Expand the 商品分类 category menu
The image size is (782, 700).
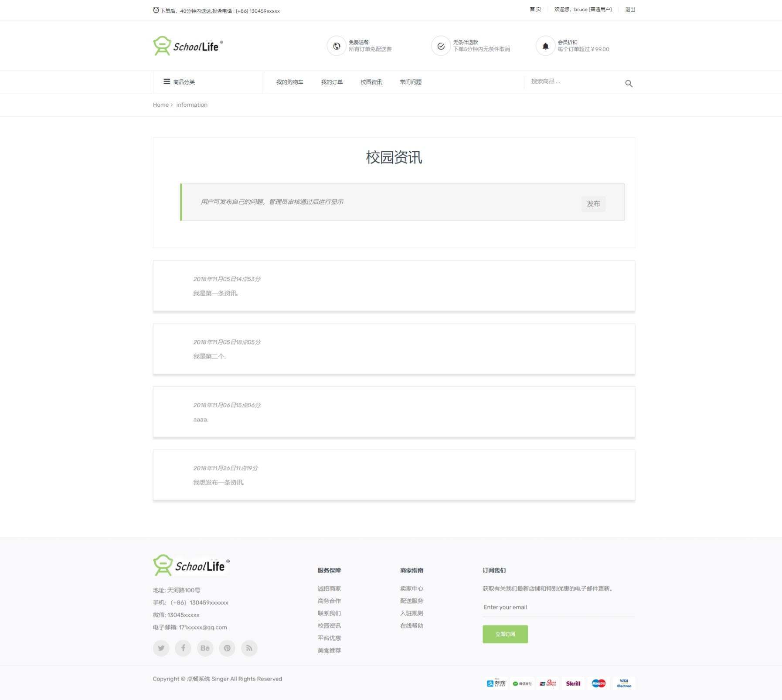click(208, 82)
